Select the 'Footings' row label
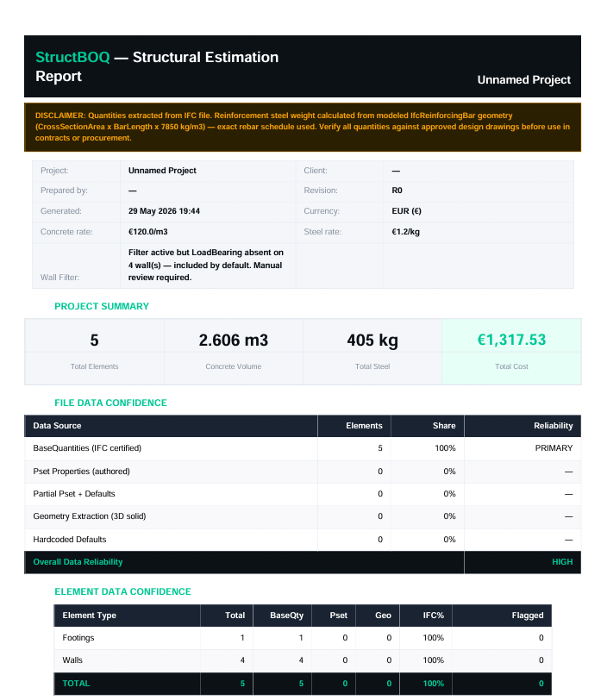The width and height of the screenshot is (607, 700). tap(78, 638)
